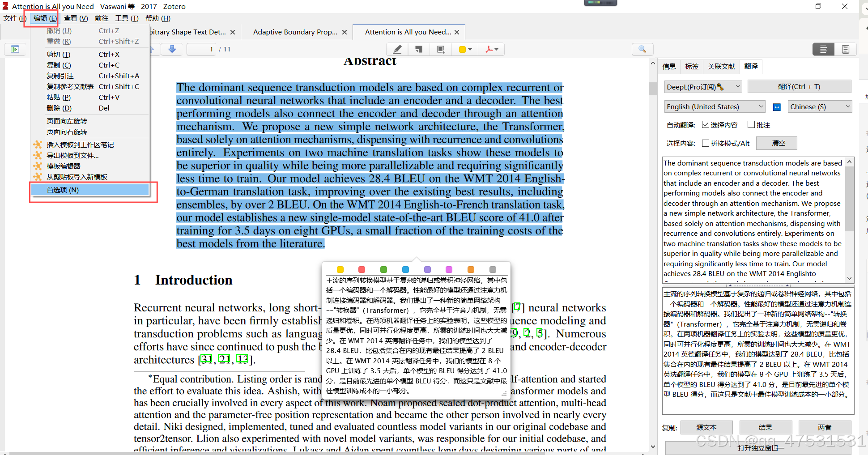The height and width of the screenshot is (455, 868).
Task: Select the sticky note annotation tool
Action: click(419, 49)
